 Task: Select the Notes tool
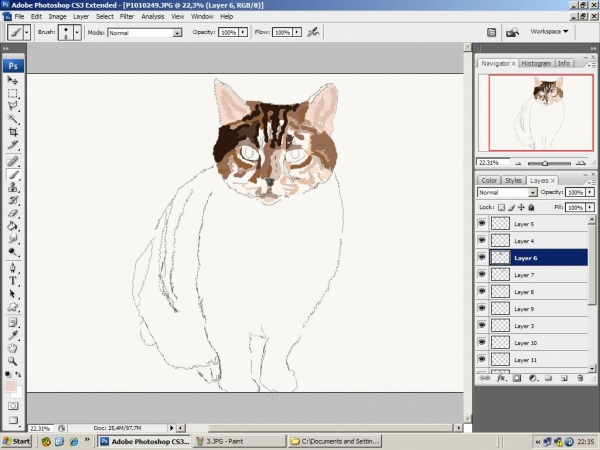click(13, 323)
